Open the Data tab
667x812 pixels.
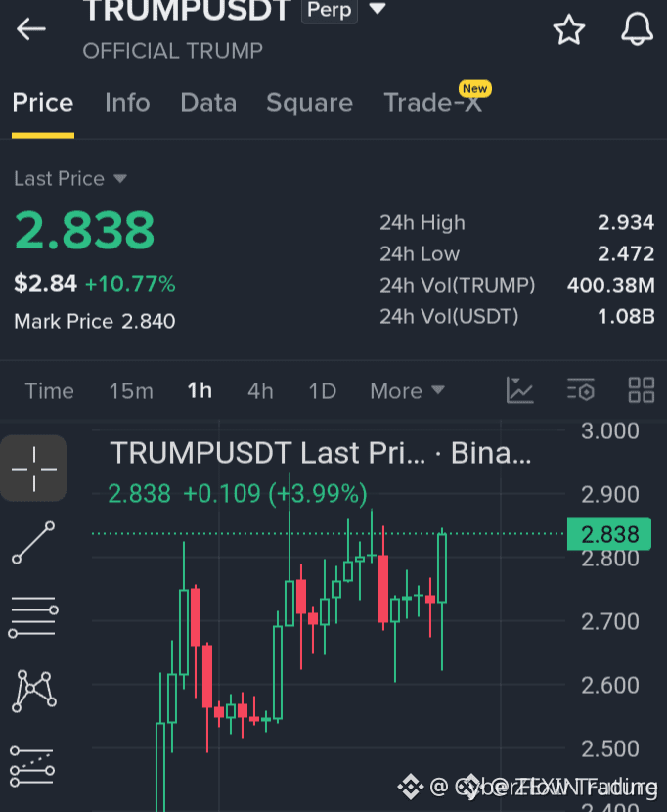(x=208, y=103)
